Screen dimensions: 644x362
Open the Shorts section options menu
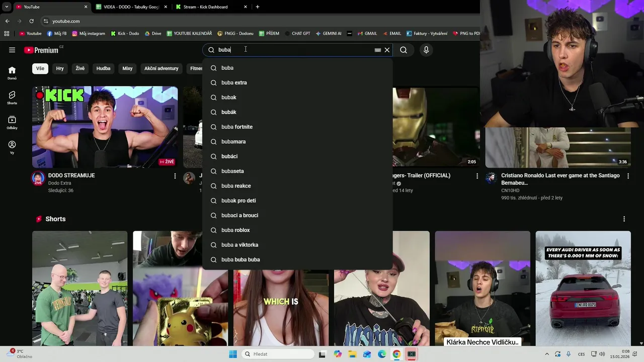coord(624,219)
